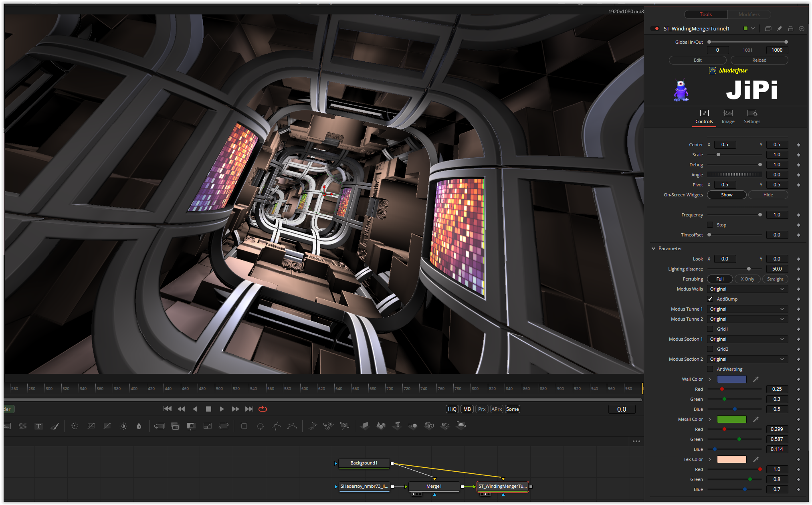Toggle APrx auto proxy mode
The width and height of the screenshot is (812, 505).
click(x=497, y=409)
